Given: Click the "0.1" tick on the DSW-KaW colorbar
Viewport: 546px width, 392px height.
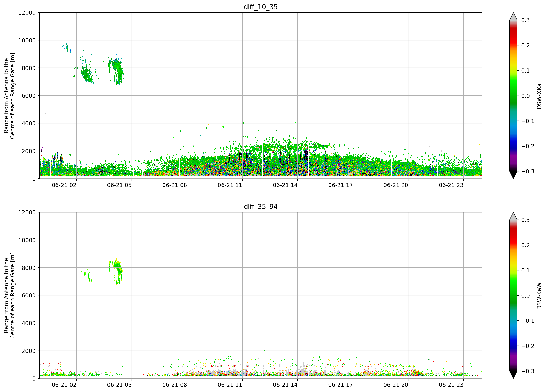Looking at the screenshot, I should click(x=525, y=270).
